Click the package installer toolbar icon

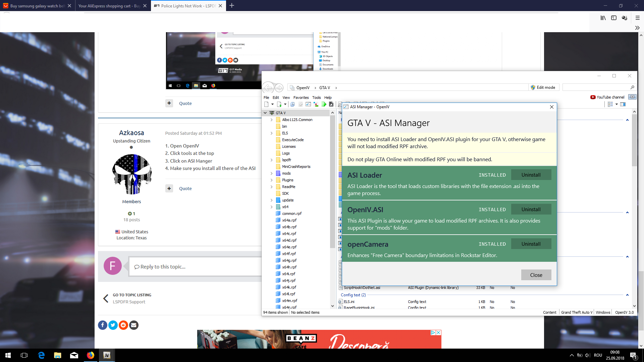pos(331,104)
